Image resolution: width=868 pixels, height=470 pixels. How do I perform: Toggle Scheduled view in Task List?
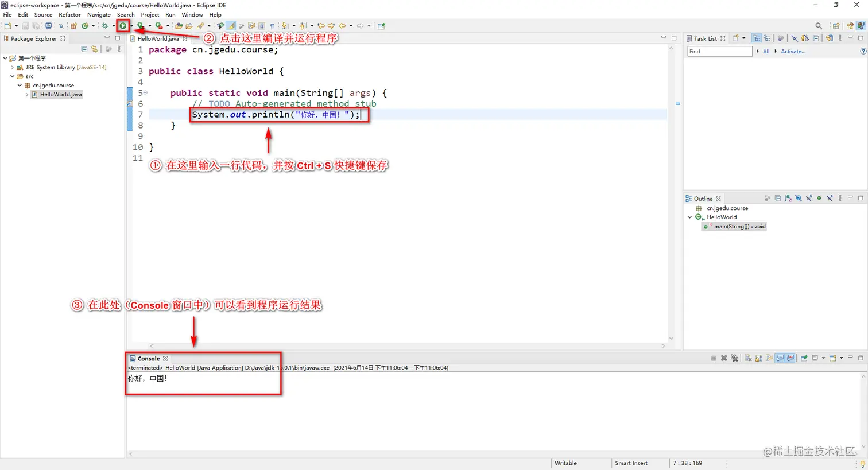[767, 38]
